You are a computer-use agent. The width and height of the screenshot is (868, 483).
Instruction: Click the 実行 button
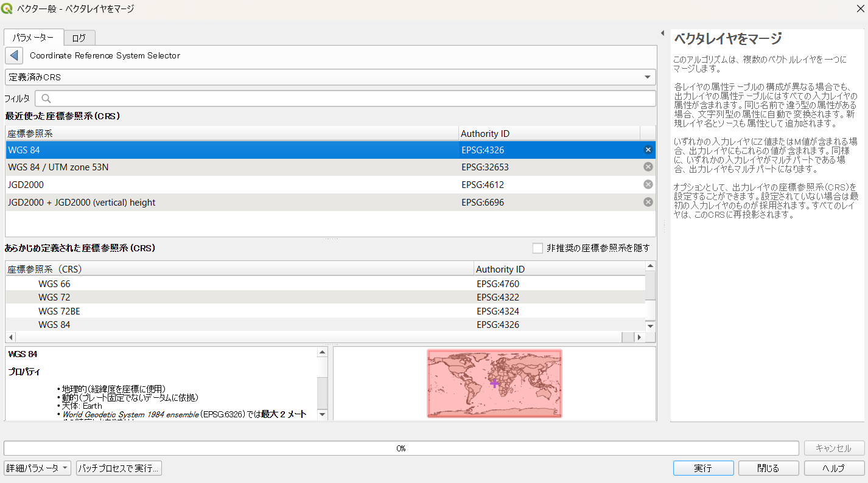point(703,468)
